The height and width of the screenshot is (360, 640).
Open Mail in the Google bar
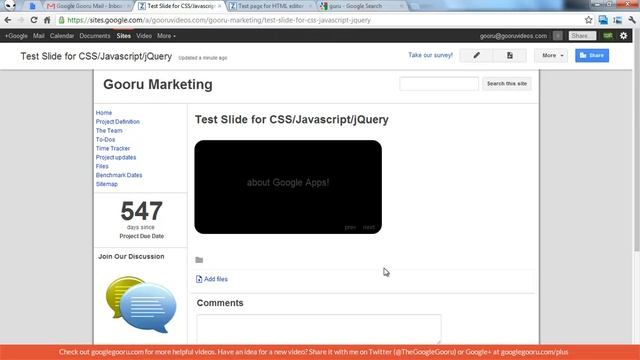[x=39, y=36]
